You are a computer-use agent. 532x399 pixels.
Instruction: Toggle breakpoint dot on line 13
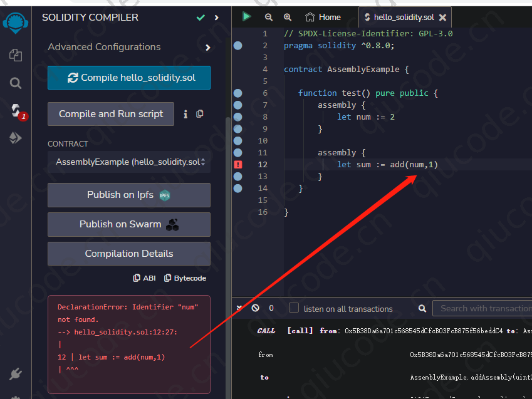coord(238,177)
